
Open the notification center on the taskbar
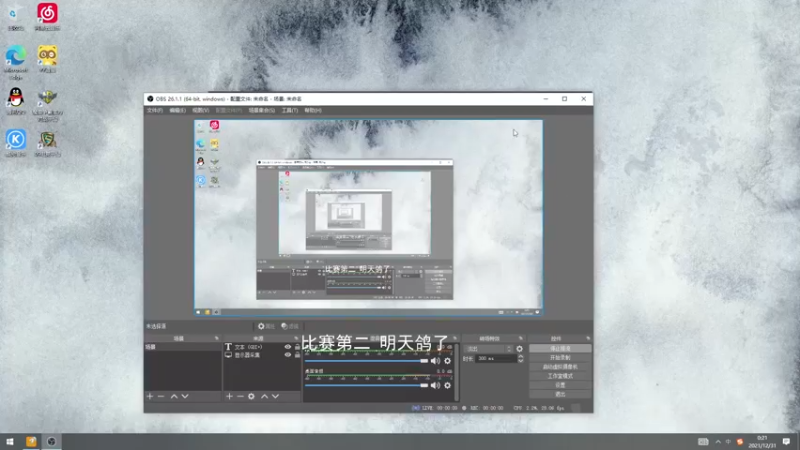tap(786, 442)
